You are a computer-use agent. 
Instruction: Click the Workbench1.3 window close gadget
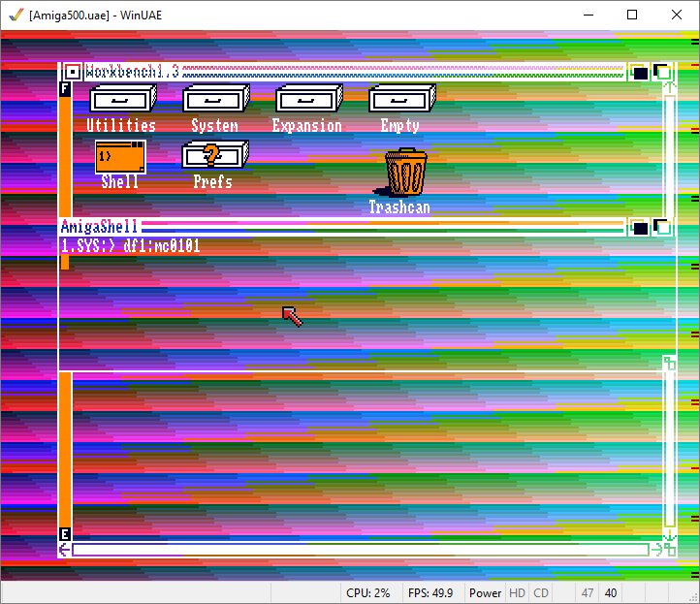point(72,72)
